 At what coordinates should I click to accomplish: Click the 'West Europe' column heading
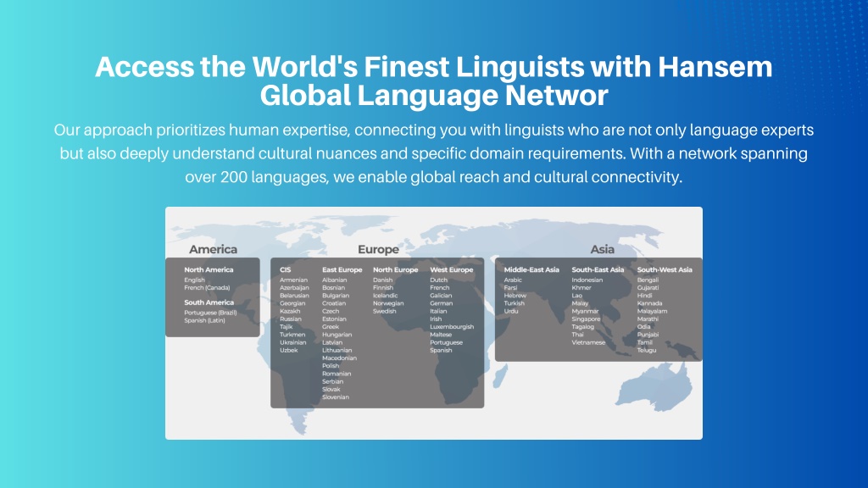click(452, 270)
